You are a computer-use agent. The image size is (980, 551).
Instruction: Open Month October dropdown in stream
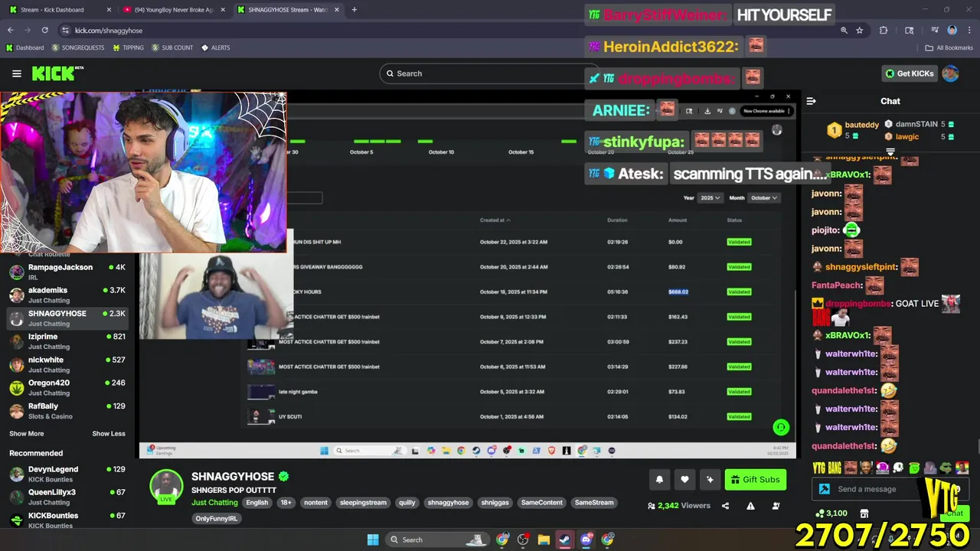[763, 197]
